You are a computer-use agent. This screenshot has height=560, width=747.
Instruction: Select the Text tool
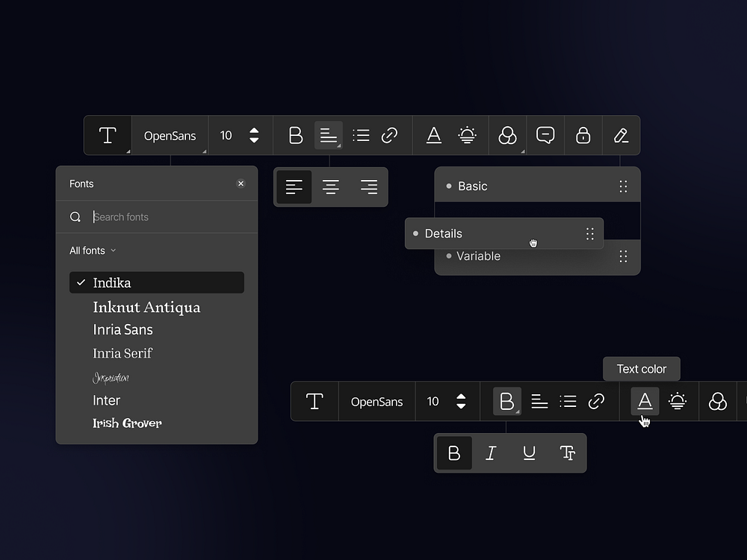(x=108, y=135)
